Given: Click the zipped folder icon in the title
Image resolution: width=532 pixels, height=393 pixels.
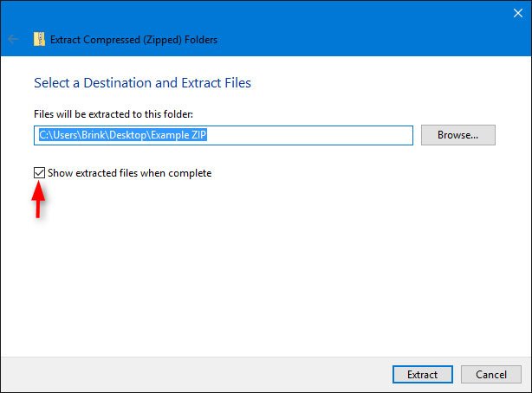Looking at the screenshot, I should click(39, 39).
